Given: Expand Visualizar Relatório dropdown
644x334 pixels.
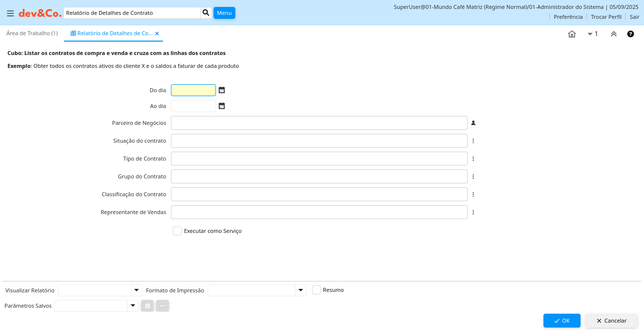Looking at the screenshot, I should coord(136,290).
